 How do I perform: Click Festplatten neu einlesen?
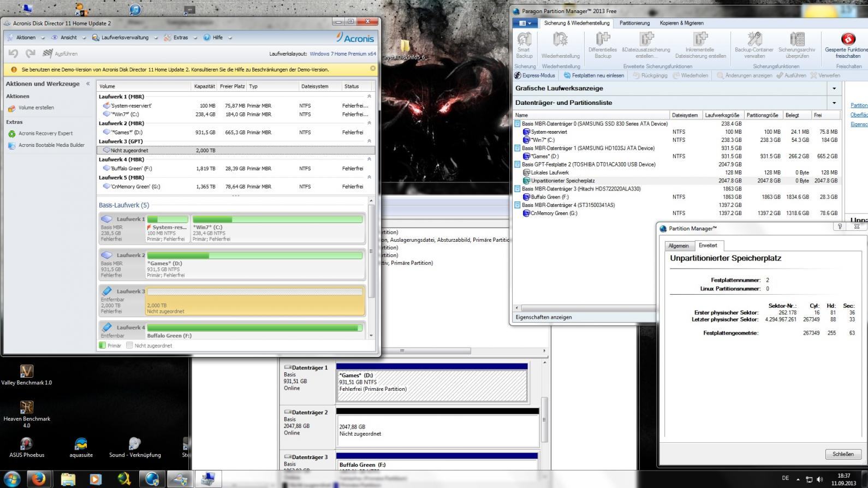594,75
